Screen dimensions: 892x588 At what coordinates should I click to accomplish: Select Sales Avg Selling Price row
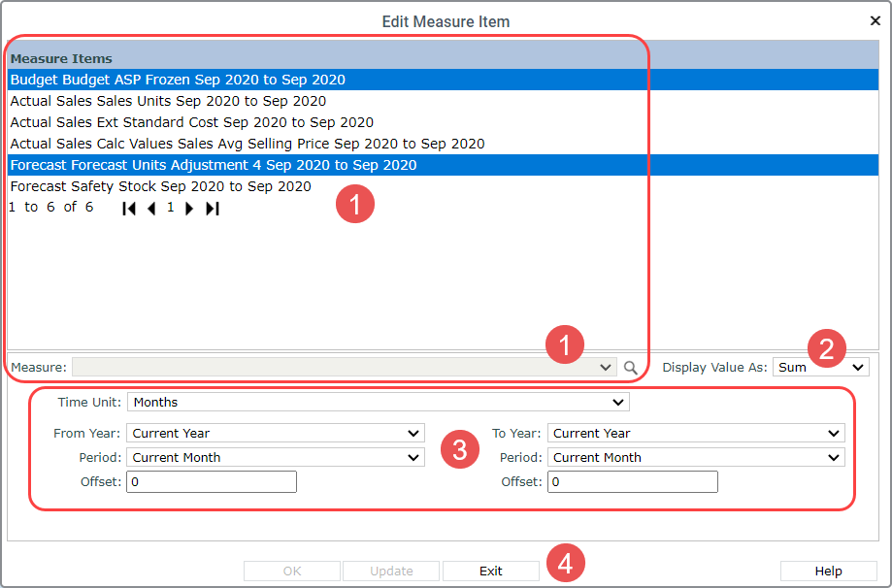pyautogui.click(x=444, y=144)
